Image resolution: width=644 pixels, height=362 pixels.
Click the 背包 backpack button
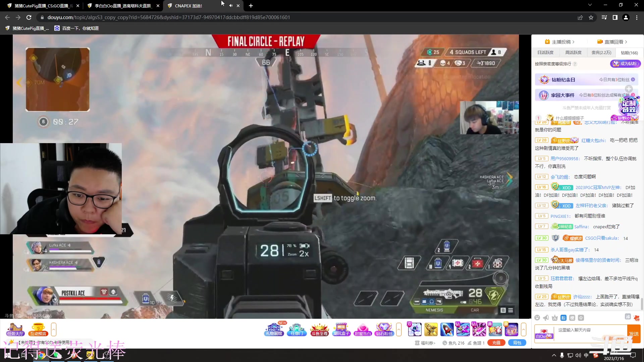(517, 343)
